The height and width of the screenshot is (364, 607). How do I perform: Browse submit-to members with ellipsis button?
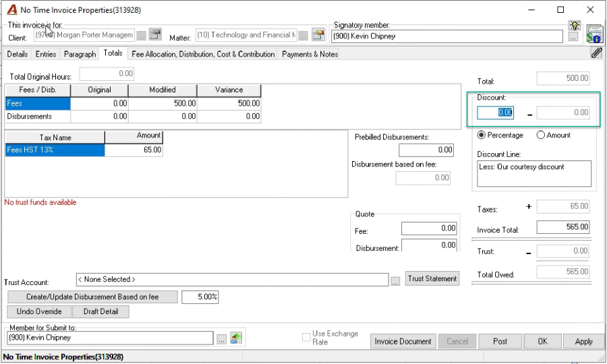[221, 339]
